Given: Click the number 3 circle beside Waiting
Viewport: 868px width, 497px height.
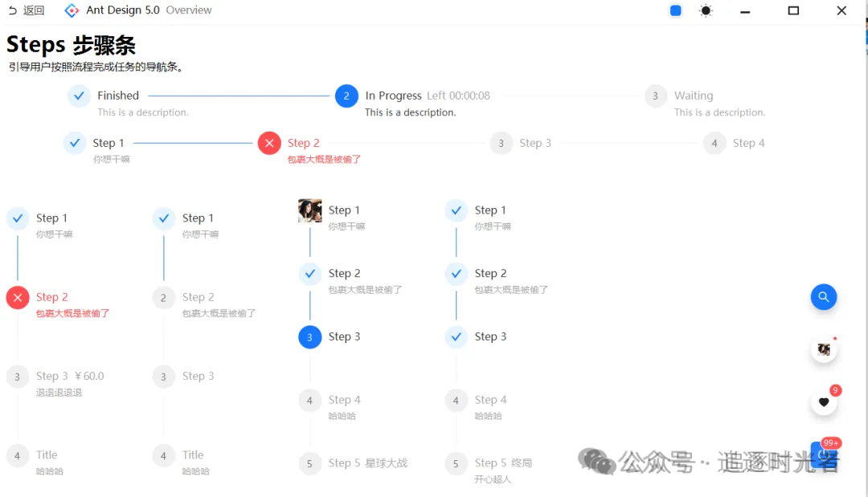Looking at the screenshot, I should click(656, 96).
